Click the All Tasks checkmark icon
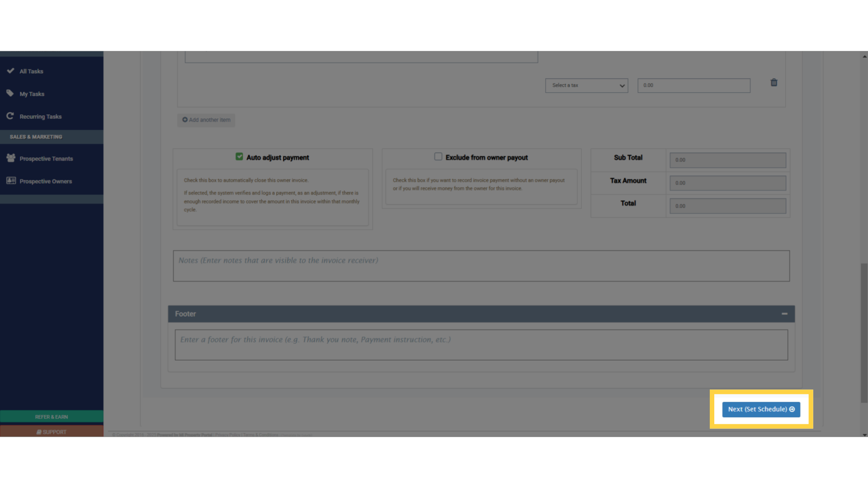The width and height of the screenshot is (868, 488). (x=10, y=71)
